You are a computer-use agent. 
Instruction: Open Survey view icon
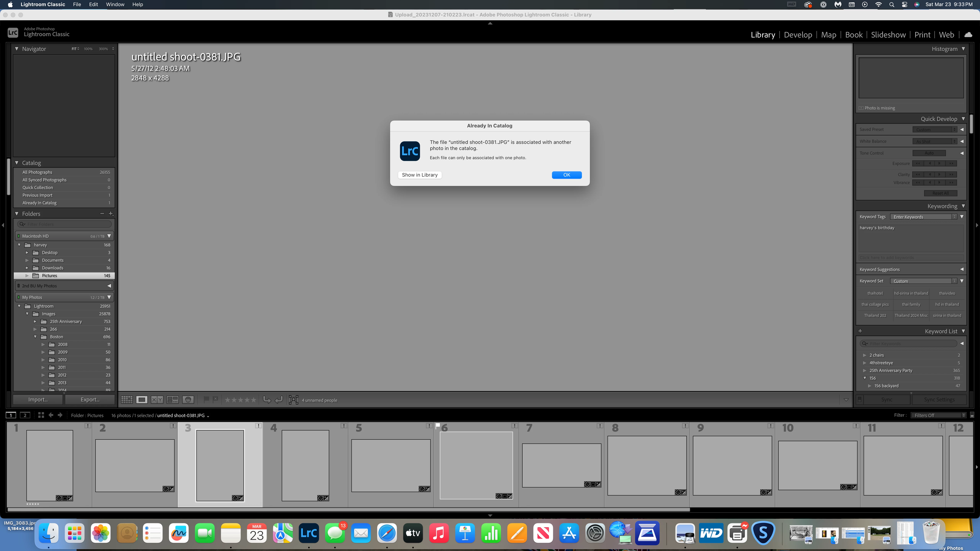172,400
